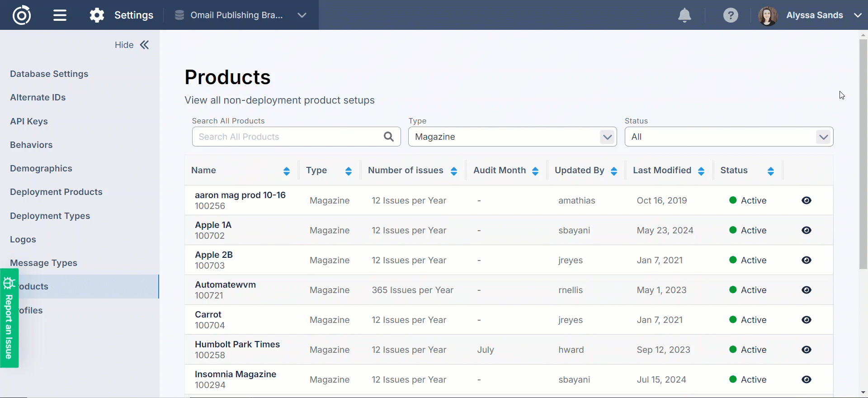Sort by Number of issues arrows
The image size is (868, 398).
click(454, 171)
